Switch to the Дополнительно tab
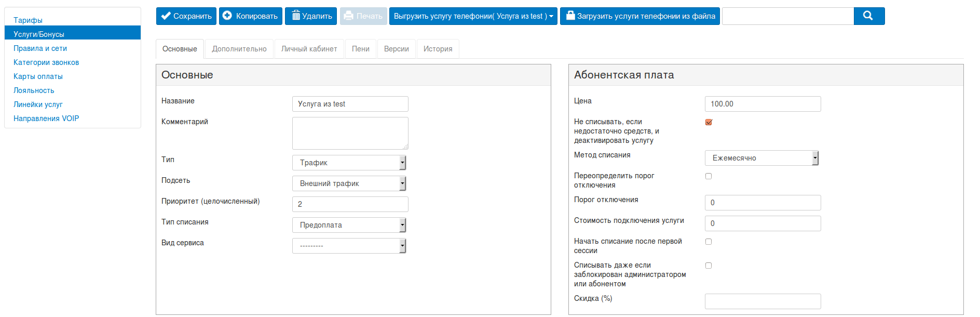Image resolution: width=980 pixels, height=317 pixels. (239, 49)
